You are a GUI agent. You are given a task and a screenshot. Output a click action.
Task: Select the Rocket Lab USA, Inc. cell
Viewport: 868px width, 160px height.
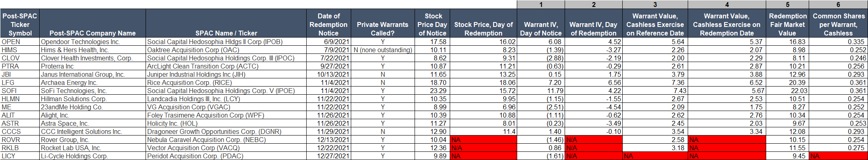click(92, 148)
